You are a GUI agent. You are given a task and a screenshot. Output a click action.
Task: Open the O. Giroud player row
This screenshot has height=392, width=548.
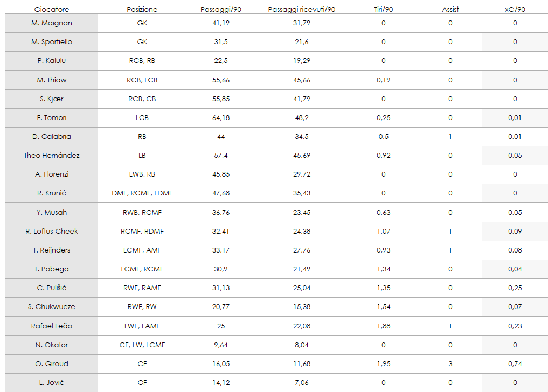point(52,364)
